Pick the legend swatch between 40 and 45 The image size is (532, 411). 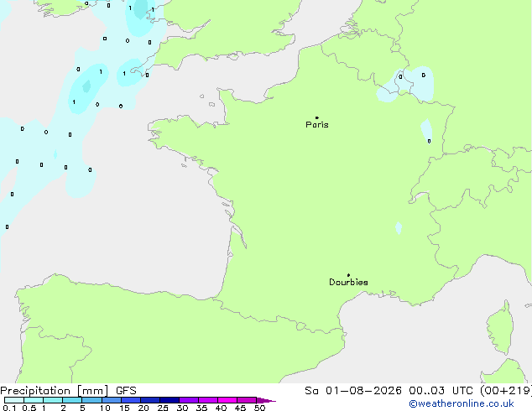227,400
